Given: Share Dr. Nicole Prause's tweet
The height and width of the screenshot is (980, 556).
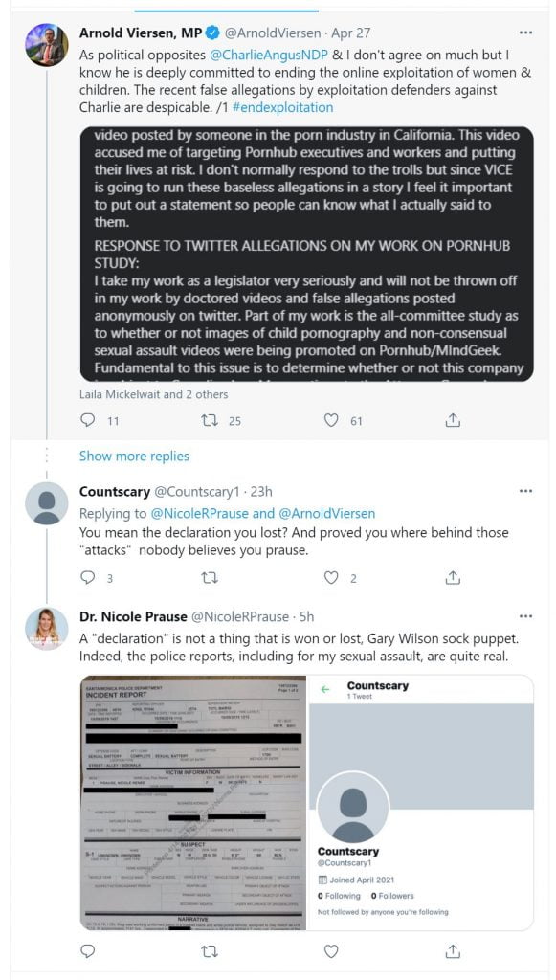Looking at the screenshot, I should click(450, 951).
